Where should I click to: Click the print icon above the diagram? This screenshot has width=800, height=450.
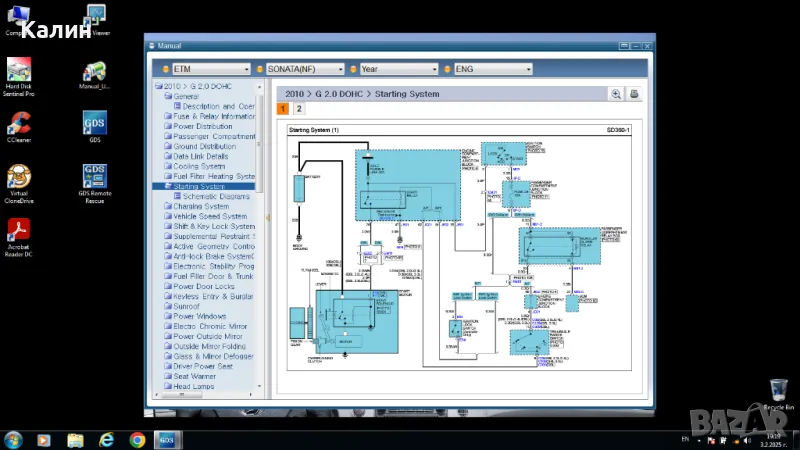[633, 94]
